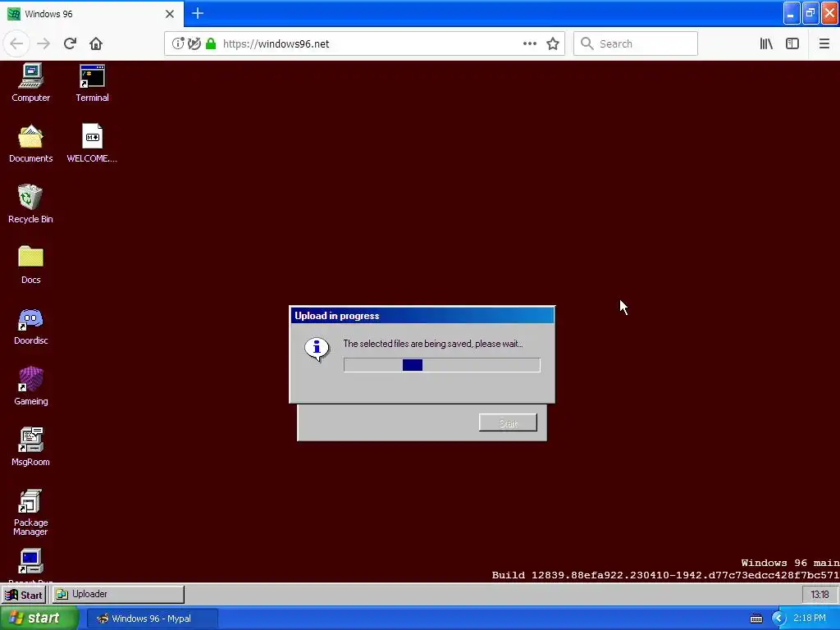Open the green Windows XP start button
Screen dimensions: 840x630
point(39,619)
